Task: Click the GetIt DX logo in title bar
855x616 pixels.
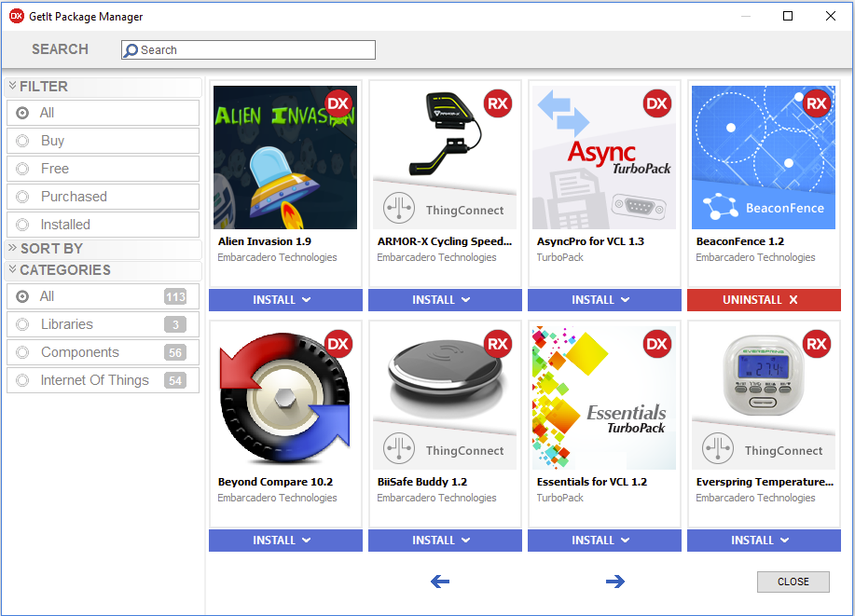Action: [17, 17]
